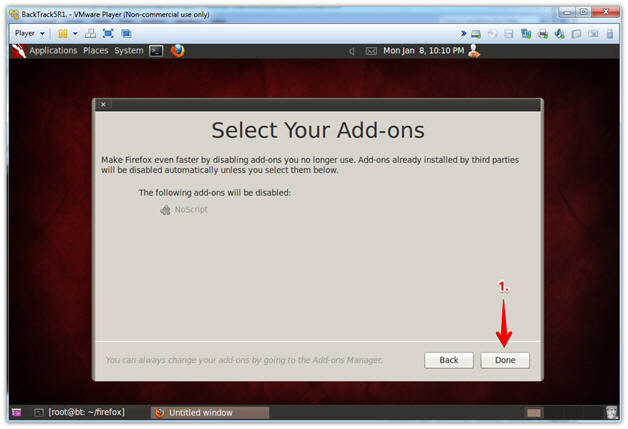Launch the terminal from top panel
The width and height of the screenshot is (628, 429).
[x=156, y=51]
